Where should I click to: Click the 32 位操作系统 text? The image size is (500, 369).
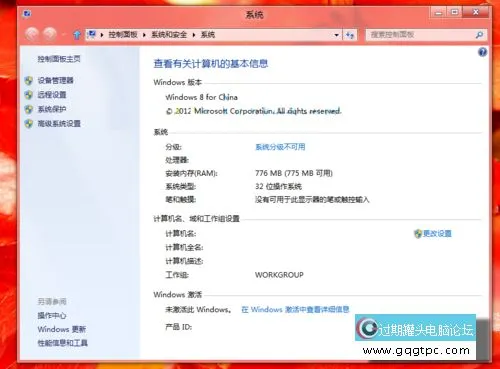(278, 186)
